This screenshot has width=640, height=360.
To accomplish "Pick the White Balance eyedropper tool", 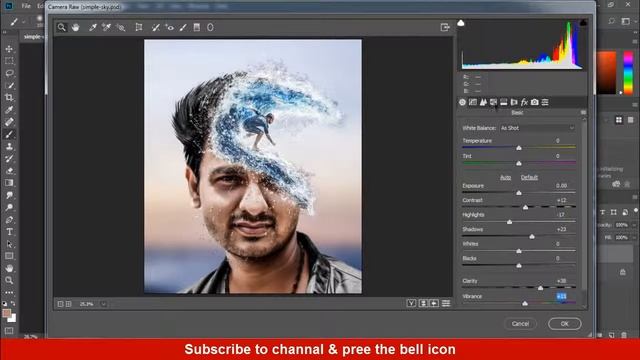I will pos(93,27).
